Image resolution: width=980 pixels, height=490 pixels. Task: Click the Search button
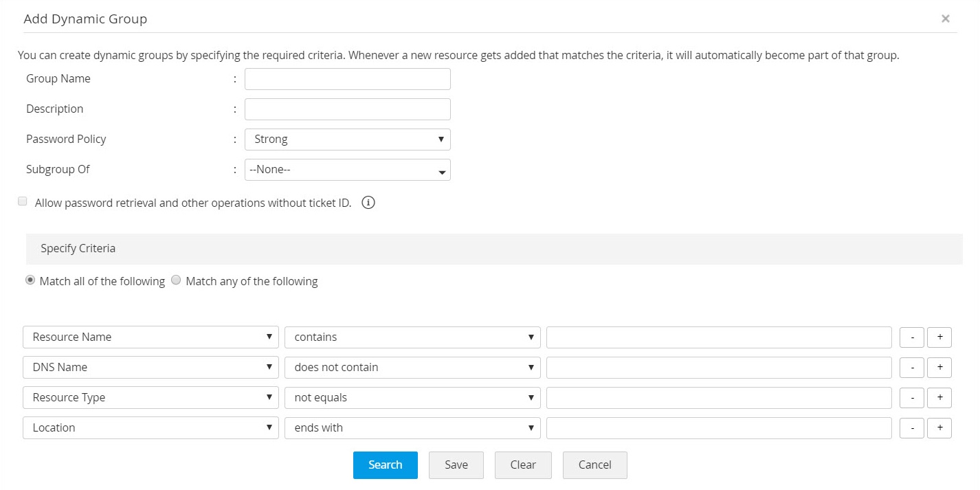pyautogui.click(x=385, y=465)
